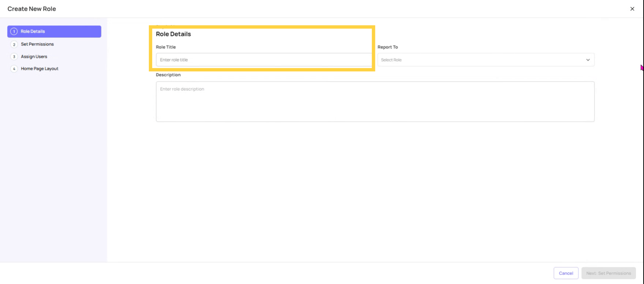Close the Create New Role dialog
This screenshot has height=284, width=644.
632,9
